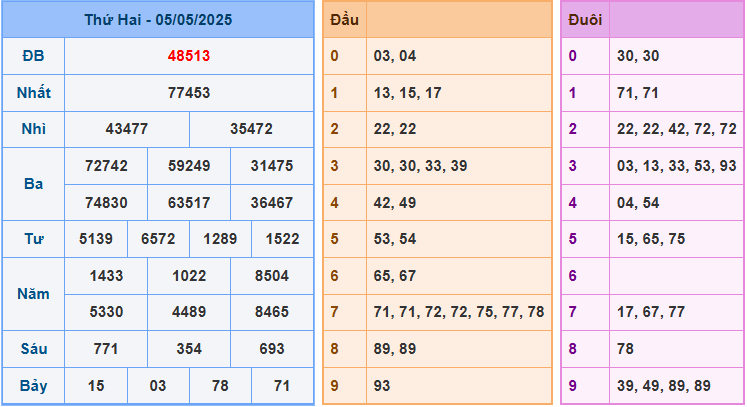
Task: Click the Sáu prize number 354
Action: (x=189, y=349)
